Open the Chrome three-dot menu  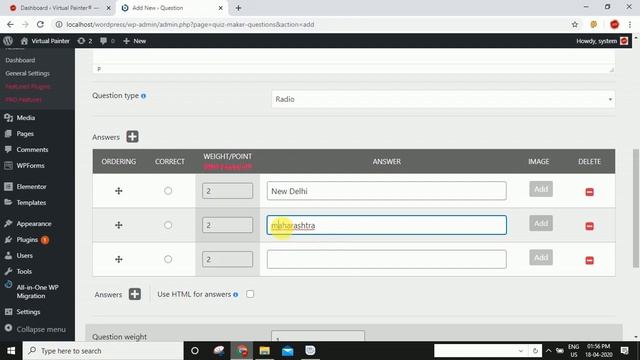point(630,24)
